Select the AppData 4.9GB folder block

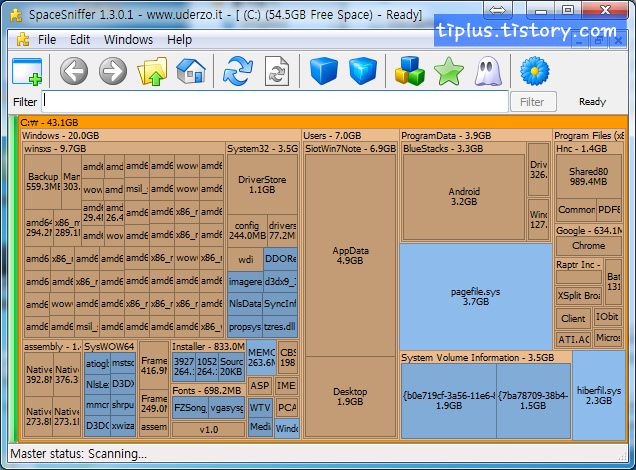tap(350, 255)
